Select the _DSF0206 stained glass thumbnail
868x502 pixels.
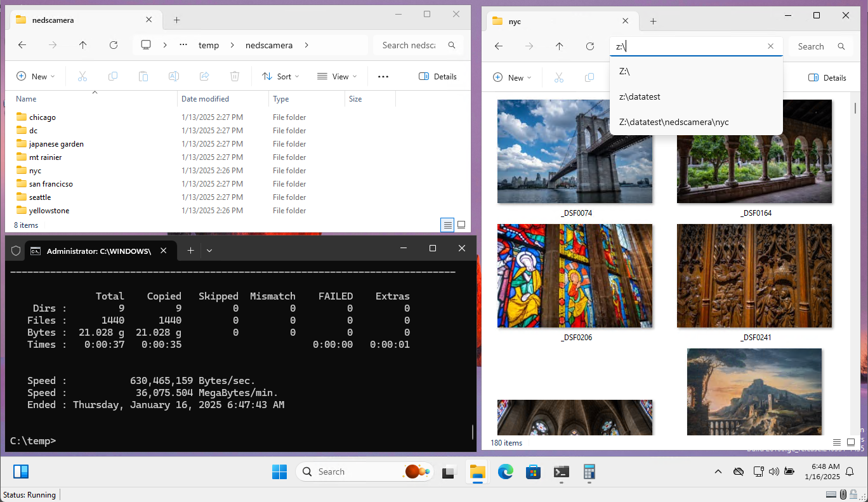[x=574, y=275]
